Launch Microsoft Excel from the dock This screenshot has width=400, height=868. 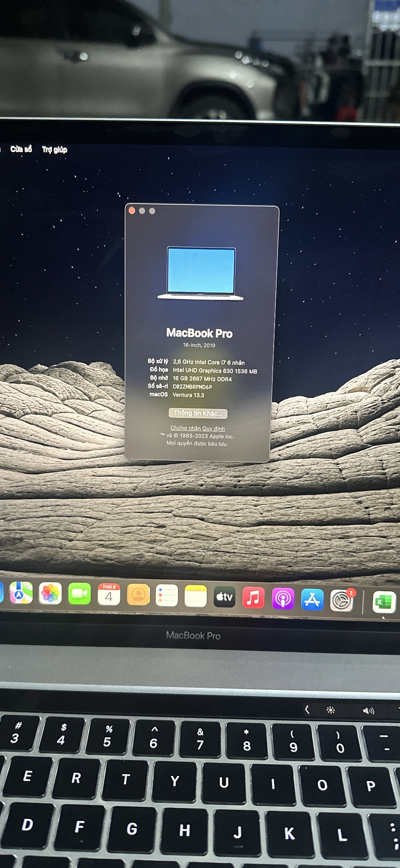tap(384, 602)
